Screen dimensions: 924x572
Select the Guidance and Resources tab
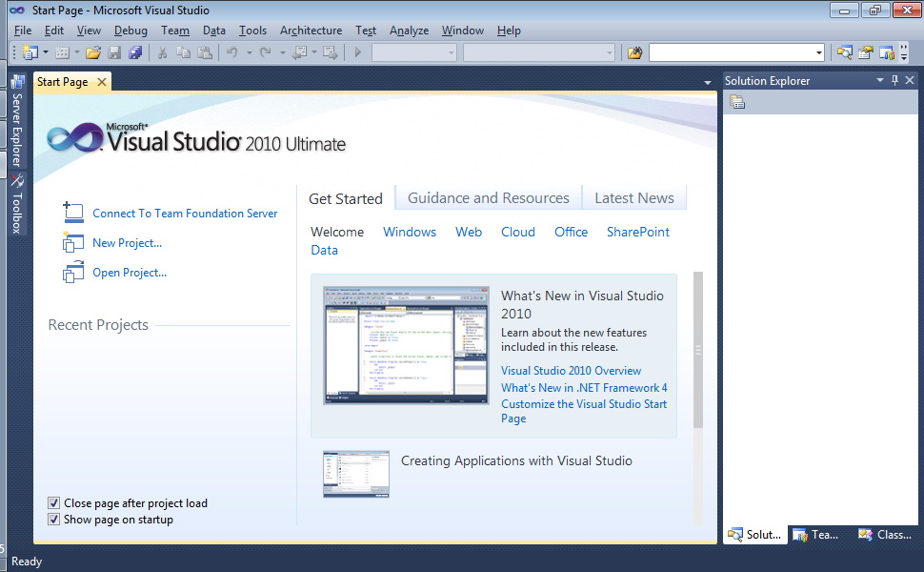[489, 198]
